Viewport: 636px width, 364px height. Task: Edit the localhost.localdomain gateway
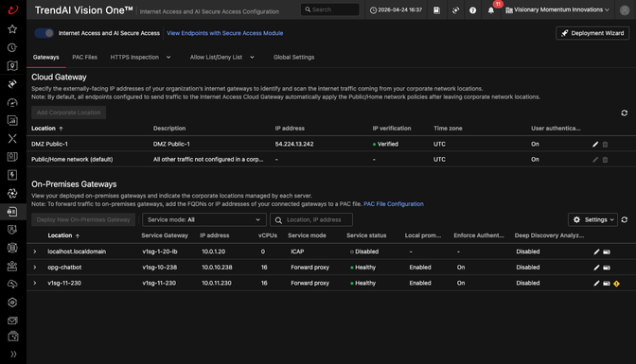click(596, 251)
